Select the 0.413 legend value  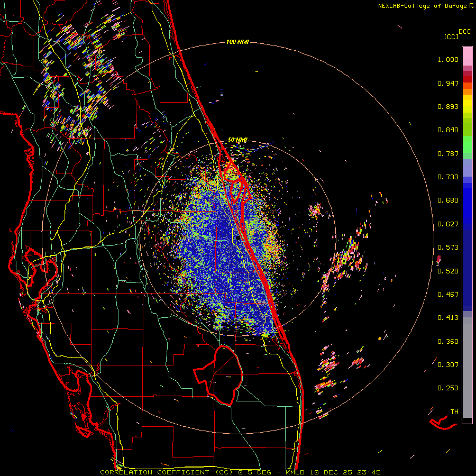(448, 318)
